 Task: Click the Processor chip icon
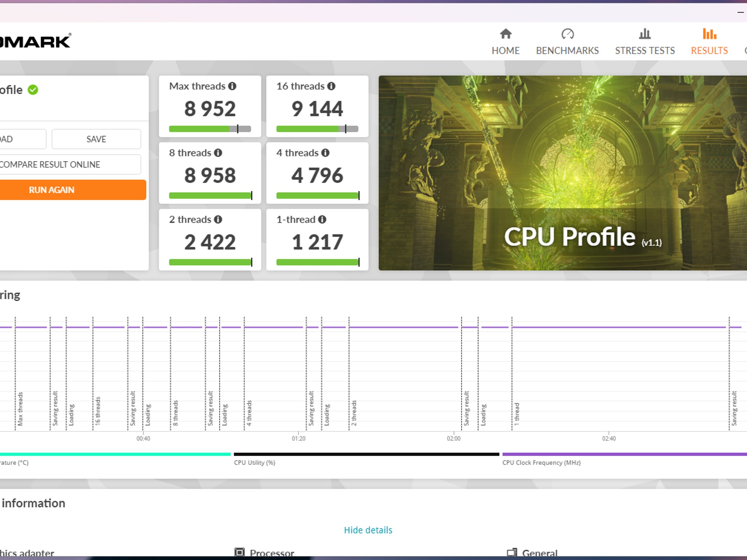tap(240, 552)
